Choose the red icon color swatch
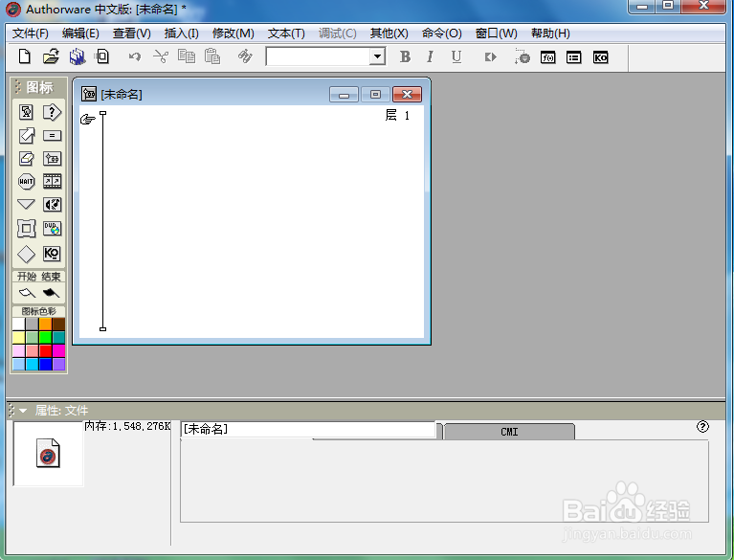 click(x=45, y=350)
